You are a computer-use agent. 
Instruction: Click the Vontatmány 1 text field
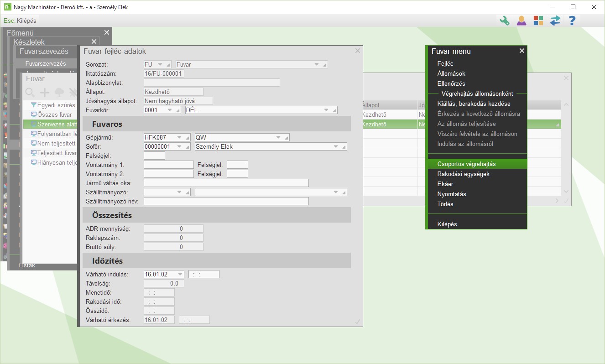pyautogui.click(x=168, y=165)
